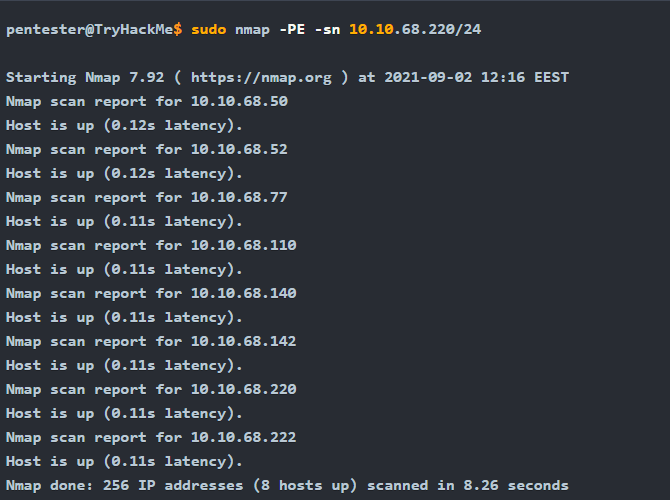
Task: Click the sudo command word
Action: pos(209,29)
